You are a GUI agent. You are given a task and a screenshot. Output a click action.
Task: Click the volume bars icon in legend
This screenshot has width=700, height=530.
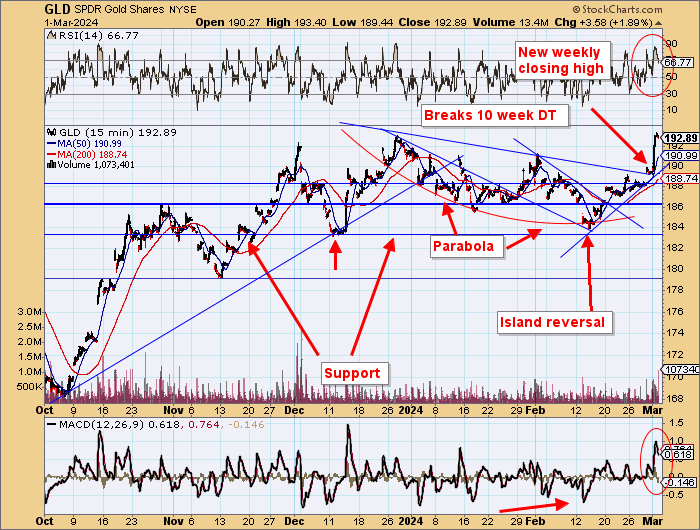(51, 165)
